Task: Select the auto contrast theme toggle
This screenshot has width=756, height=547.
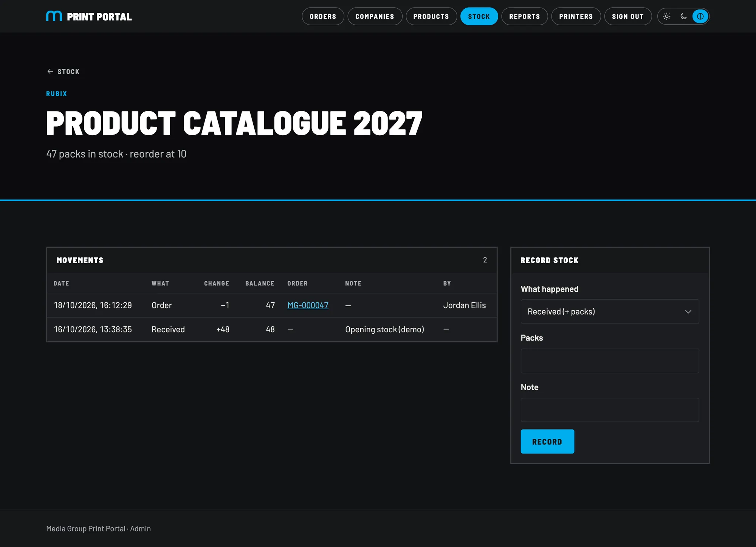Action: coord(700,16)
